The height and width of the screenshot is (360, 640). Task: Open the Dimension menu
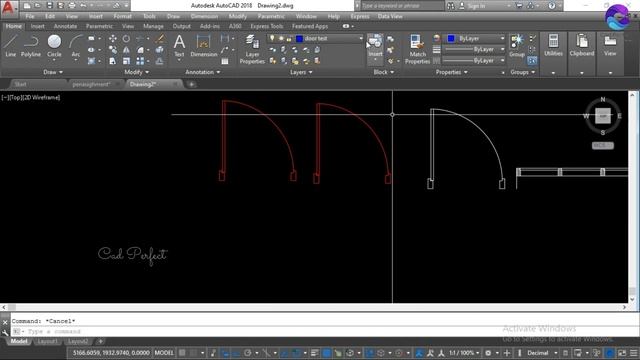click(204, 16)
